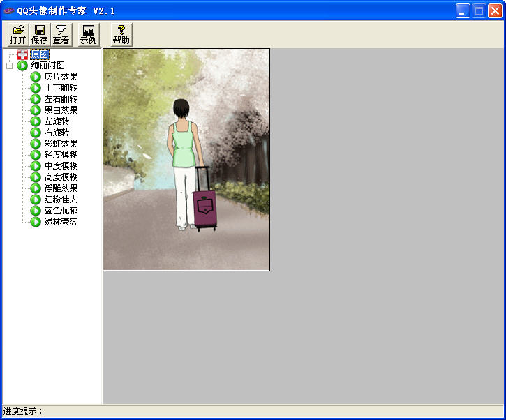Click the 打开 (Open) toolbar button
Image resolution: width=506 pixels, height=420 pixels.
[18, 34]
